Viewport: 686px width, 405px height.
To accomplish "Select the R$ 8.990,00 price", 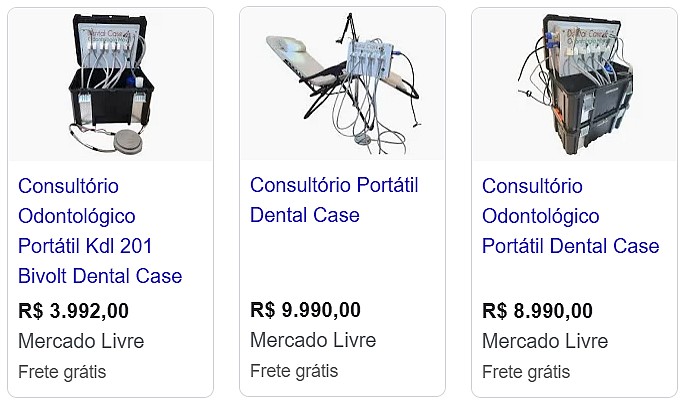I will (x=537, y=311).
